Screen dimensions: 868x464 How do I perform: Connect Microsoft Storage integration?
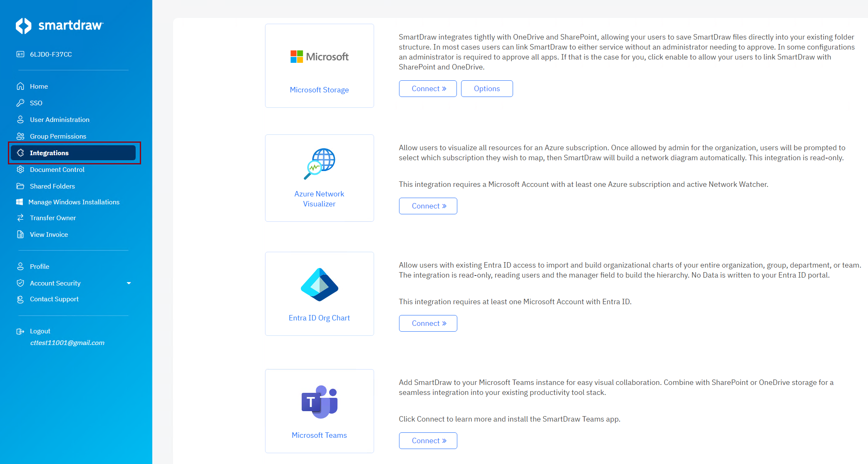[428, 89]
